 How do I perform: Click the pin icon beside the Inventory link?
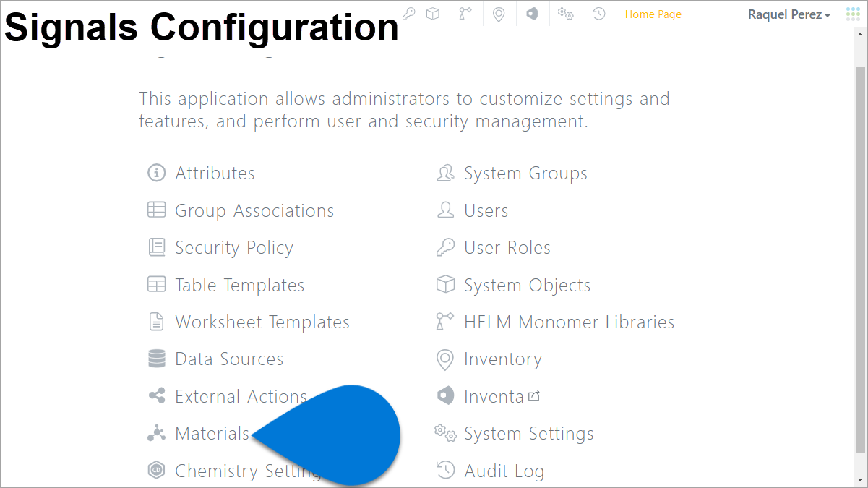point(445,359)
